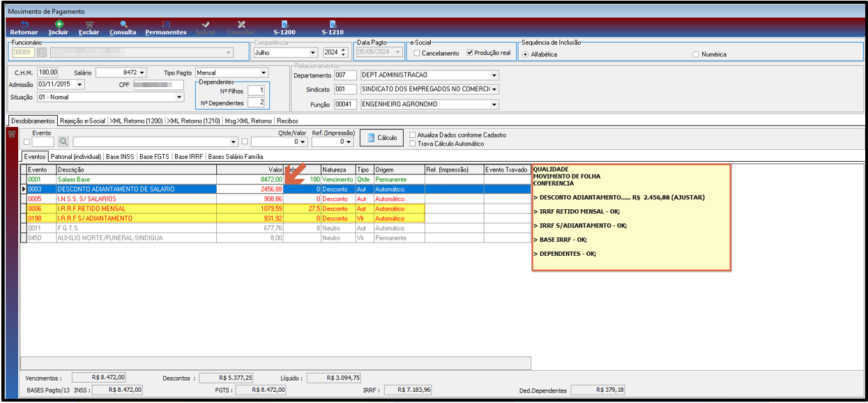Select DESCONTO ADIANTAMENTO DE SALARIO row
Screen dimensions: 868x403
tap(275, 189)
